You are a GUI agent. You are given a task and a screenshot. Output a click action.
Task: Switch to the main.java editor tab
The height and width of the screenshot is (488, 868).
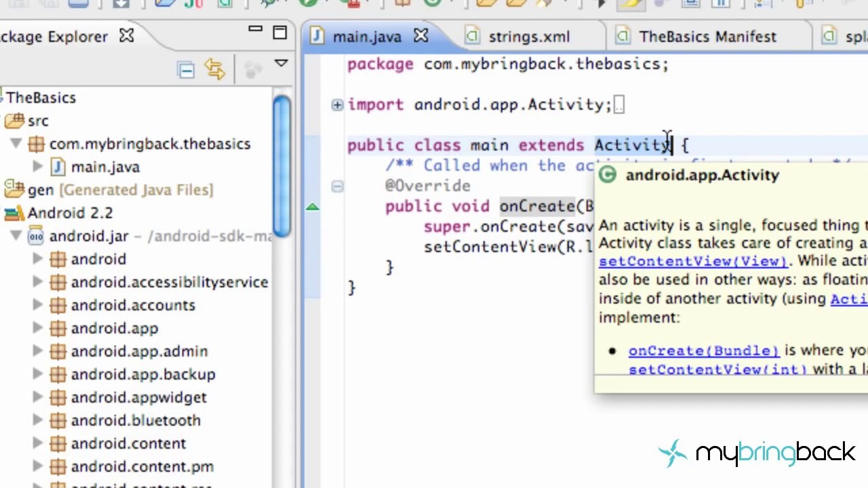click(x=366, y=37)
